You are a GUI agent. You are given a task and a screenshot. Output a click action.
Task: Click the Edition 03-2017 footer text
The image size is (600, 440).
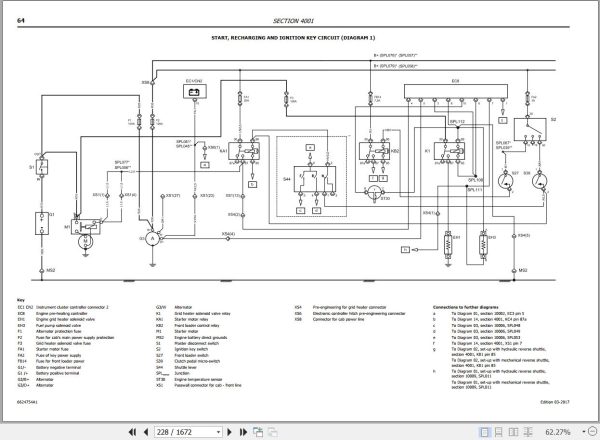click(x=554, y=402)
